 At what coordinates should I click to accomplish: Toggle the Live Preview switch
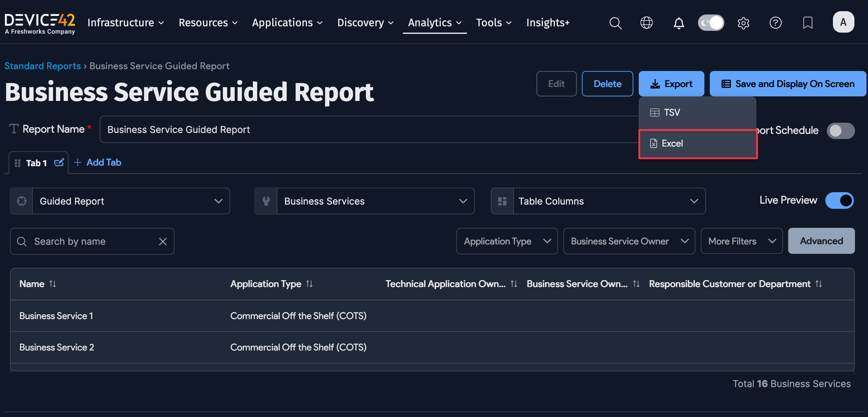[x=839, y=200]
